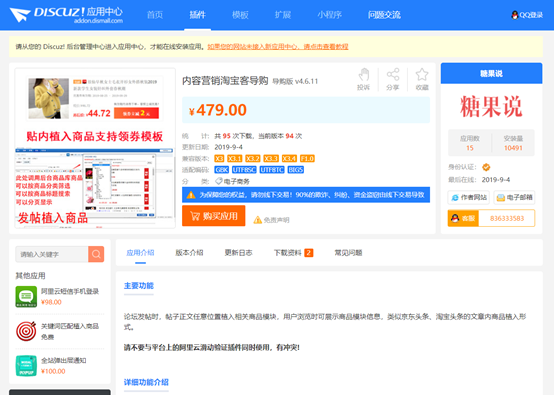Focus the 请输入关键字 search field
The width and height of the screenshot is (555, 396).
tap(52, 254)
